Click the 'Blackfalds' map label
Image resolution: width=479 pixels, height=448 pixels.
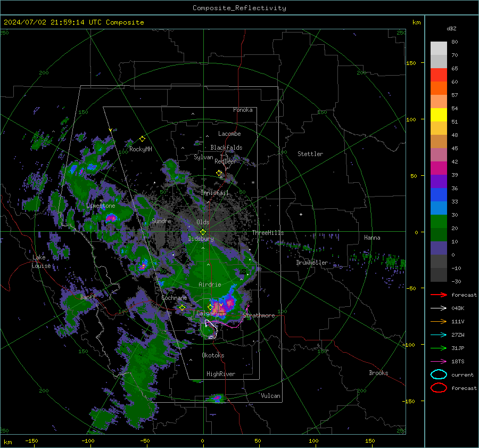click(x=226, y=148)
